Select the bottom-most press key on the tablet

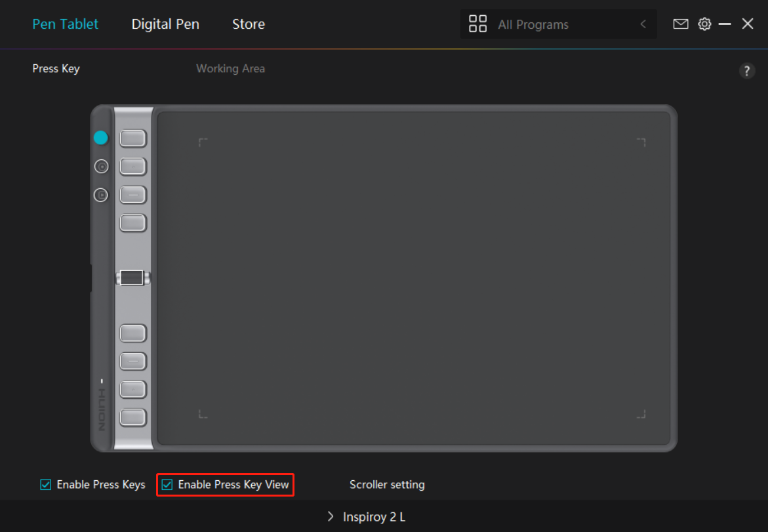coord(132,417)
